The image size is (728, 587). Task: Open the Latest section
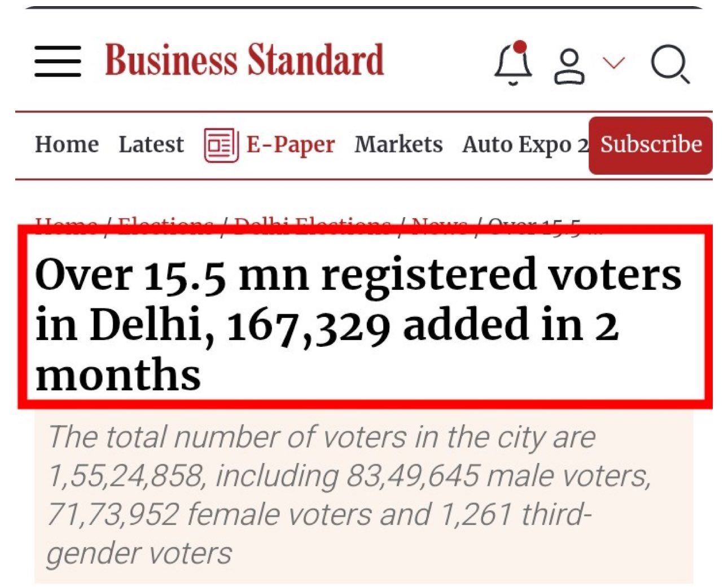coord(151,144)
